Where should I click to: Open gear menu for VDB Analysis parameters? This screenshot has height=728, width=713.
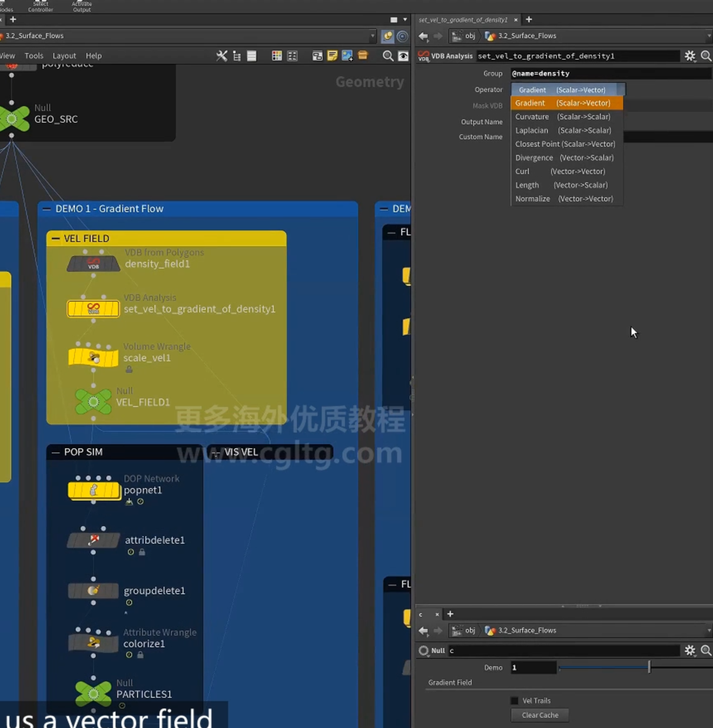[x=690, y=56]
